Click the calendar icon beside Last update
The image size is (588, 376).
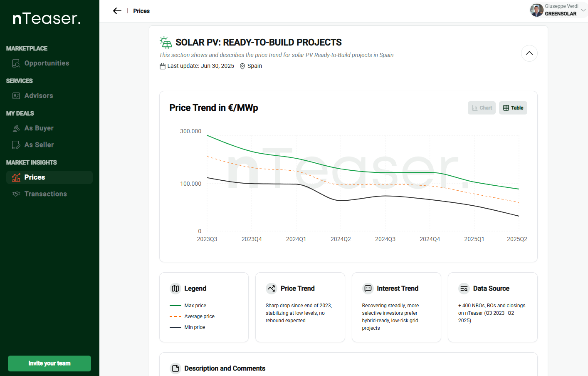[x=163, y=66]
